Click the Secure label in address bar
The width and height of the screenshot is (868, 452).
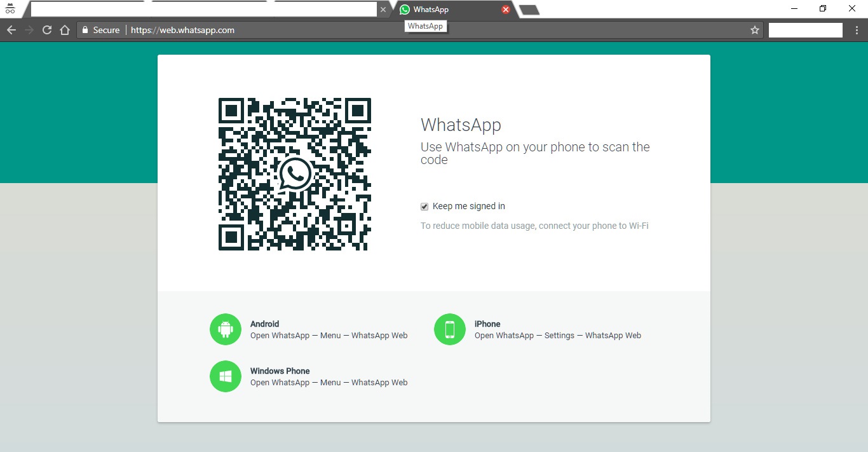106,30
